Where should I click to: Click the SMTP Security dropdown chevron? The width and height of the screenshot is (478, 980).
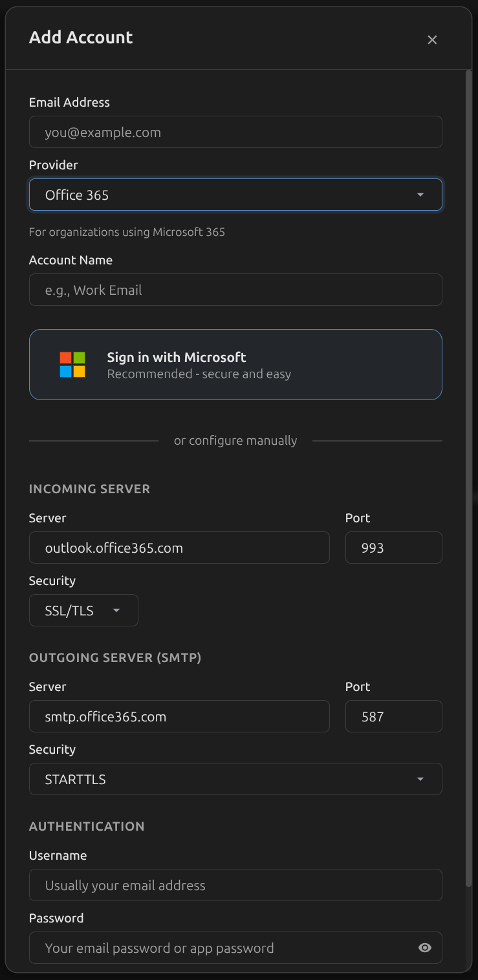[x=420, y=779]
